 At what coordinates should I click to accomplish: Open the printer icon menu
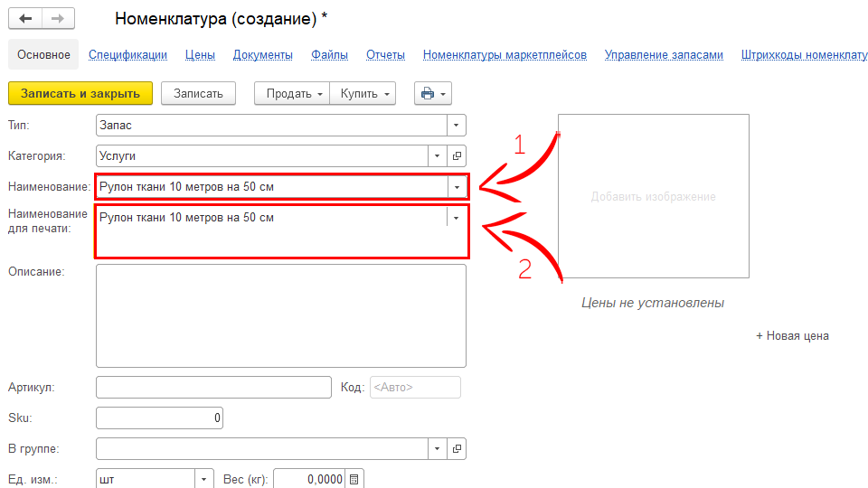pyautogui.click(x=432, y=93)
